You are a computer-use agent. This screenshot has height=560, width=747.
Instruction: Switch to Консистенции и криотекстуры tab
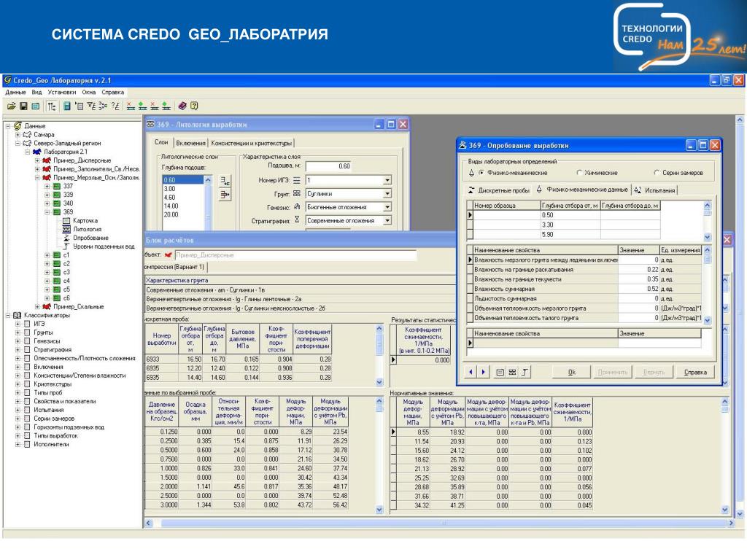point(251,143)
